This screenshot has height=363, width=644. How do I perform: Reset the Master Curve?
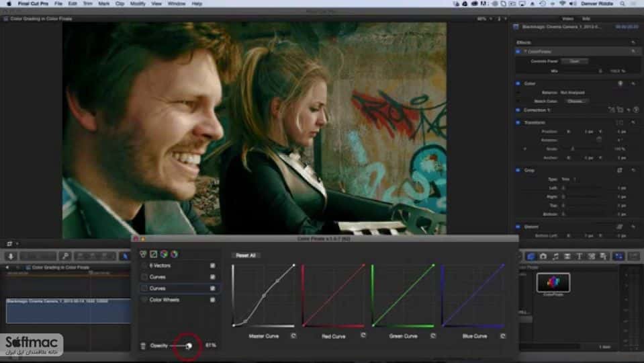[293, 336]
